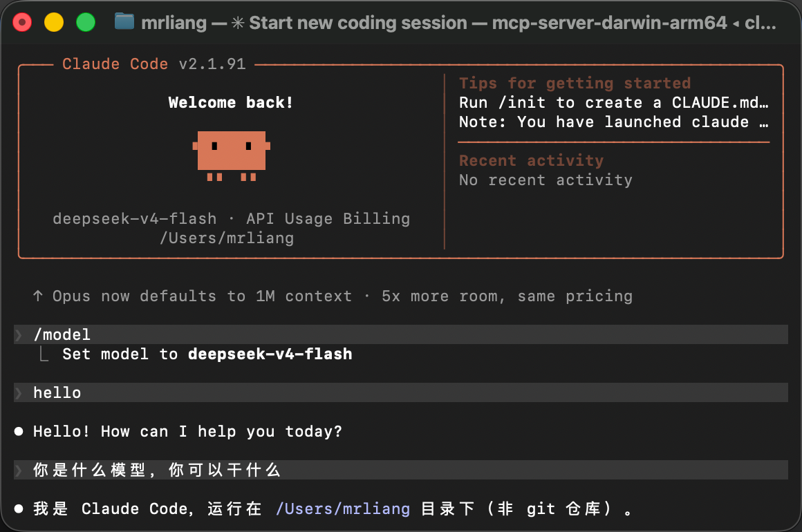
Task: Click Opus now defaults to 1M context notice
Action: pyautogui.click(x=342, y=296)
